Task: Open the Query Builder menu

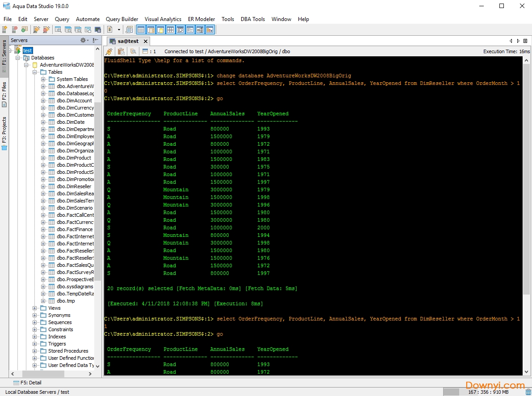Action: (121, 19)
